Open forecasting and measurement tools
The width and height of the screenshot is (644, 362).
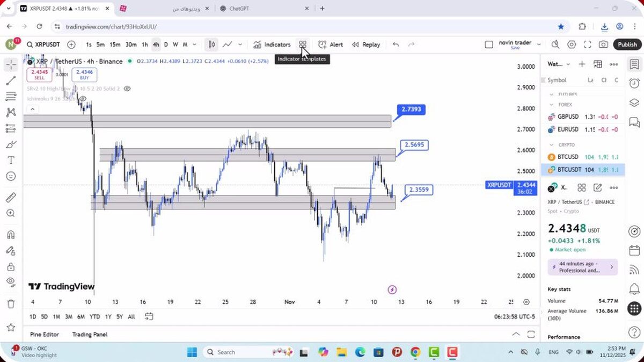point(11,128)
